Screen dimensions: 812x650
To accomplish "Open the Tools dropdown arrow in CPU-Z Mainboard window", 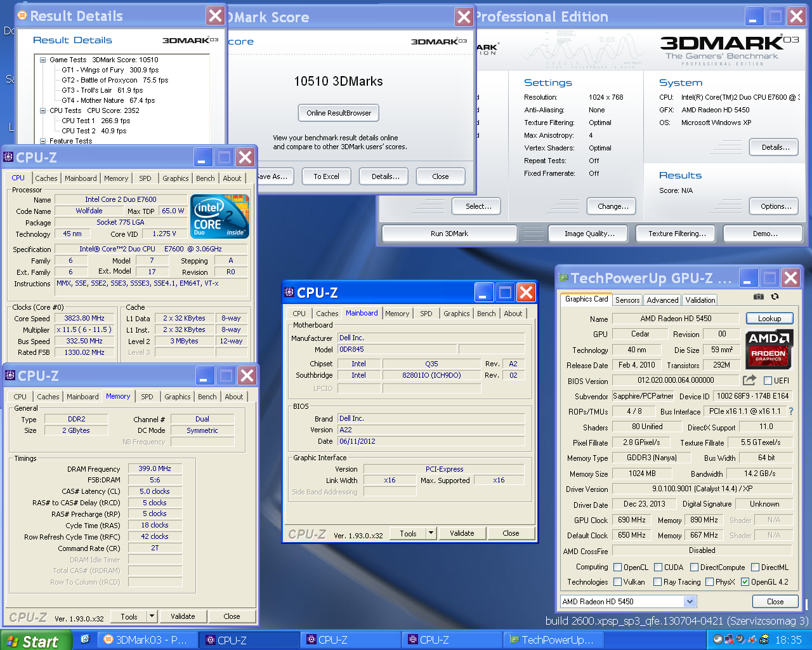I will [x=431, y=533].
